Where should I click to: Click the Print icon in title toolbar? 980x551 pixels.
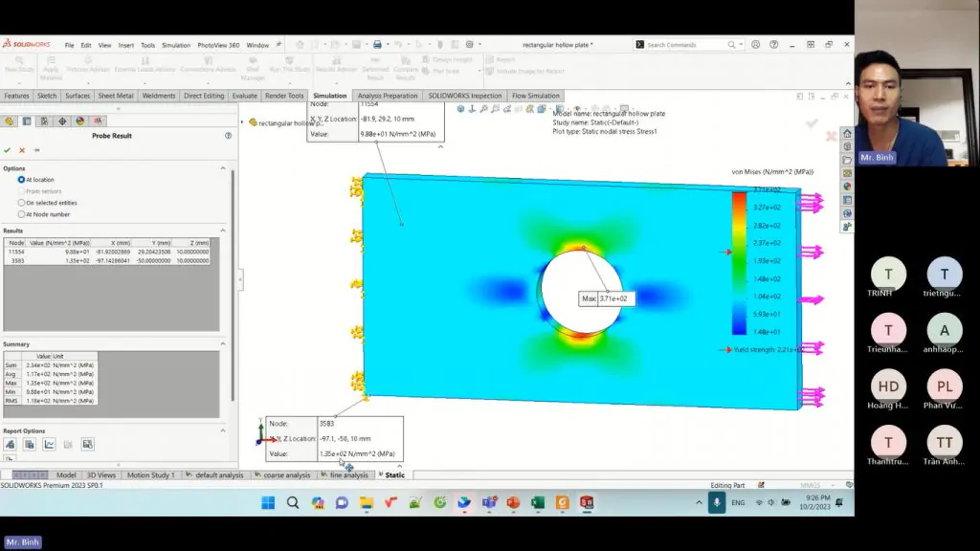pyautogui.click(x=377, y=45)
